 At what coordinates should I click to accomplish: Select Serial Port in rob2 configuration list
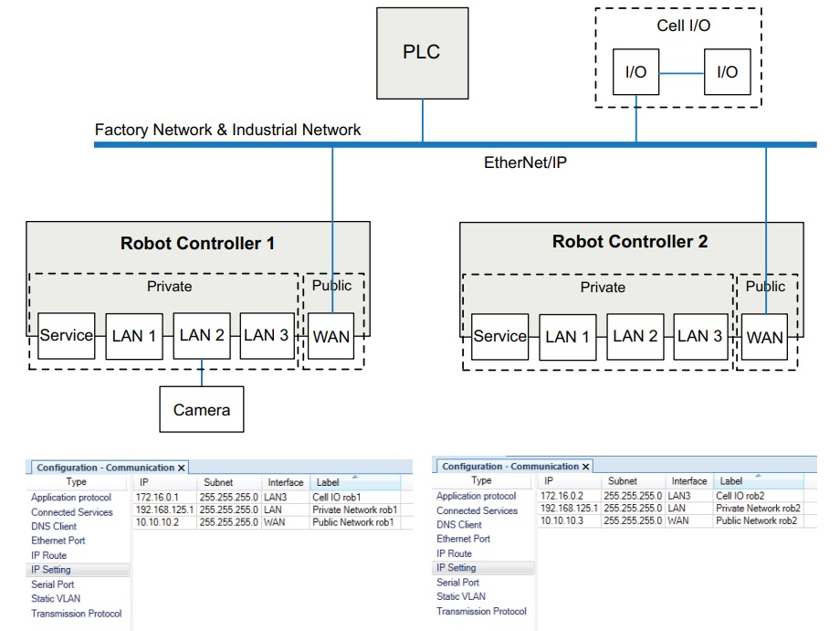point(457,582)
